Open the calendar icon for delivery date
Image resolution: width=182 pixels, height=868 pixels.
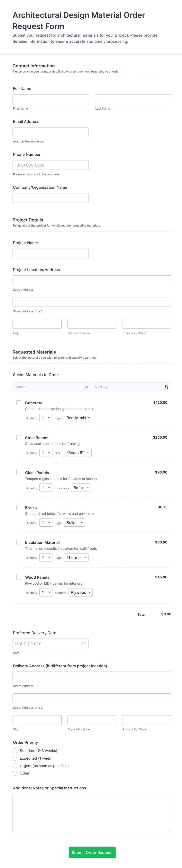pos(84,643)
